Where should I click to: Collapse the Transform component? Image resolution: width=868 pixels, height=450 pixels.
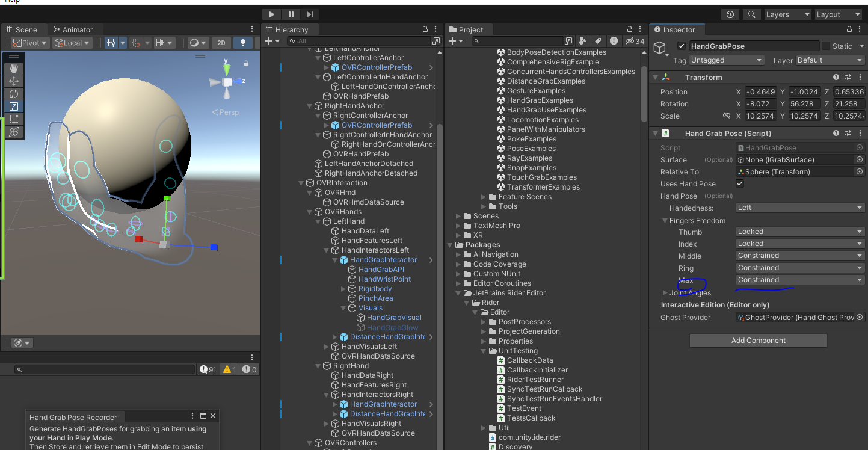(655, 77)
